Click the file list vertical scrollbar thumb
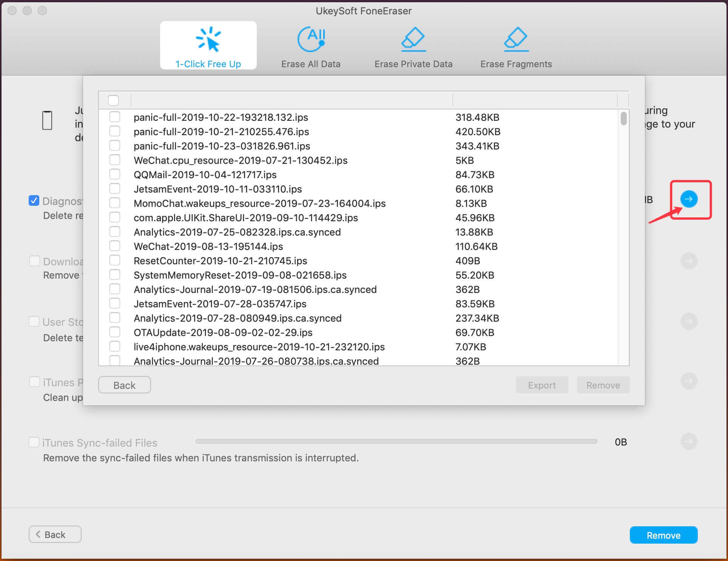 [x=623, y=119]
